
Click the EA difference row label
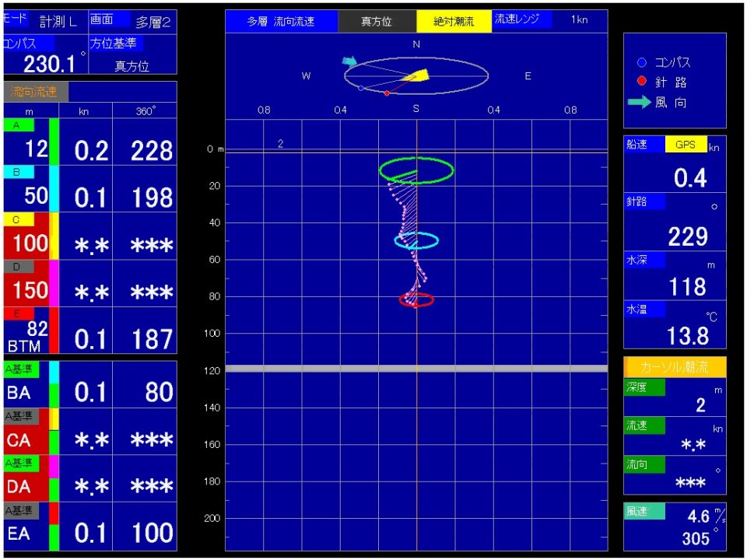click(19, 534)
